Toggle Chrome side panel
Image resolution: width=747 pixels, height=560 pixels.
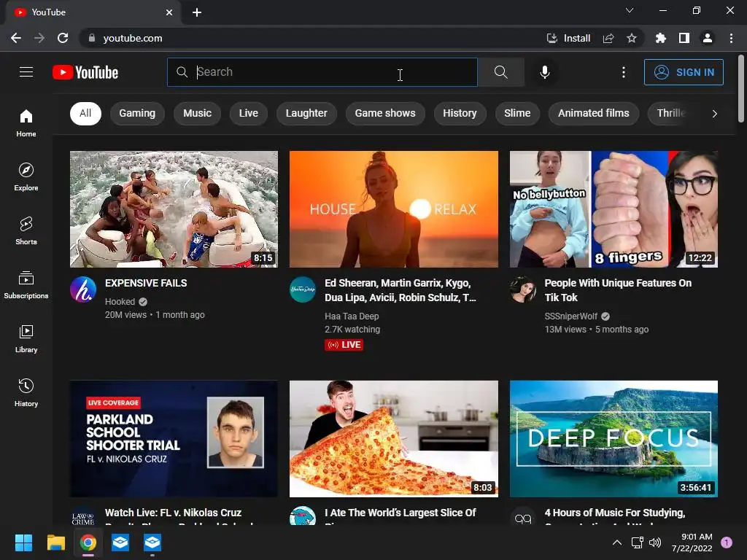point(684,38)
